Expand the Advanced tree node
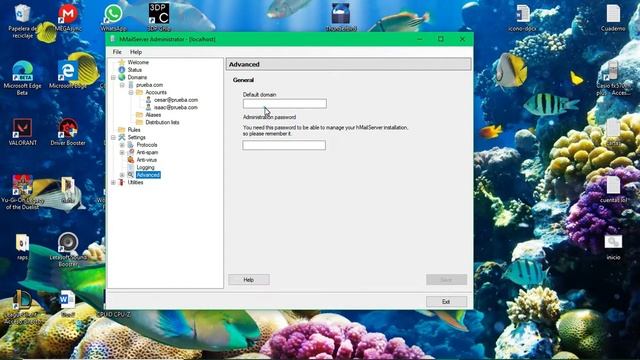 tap(122, 175)
